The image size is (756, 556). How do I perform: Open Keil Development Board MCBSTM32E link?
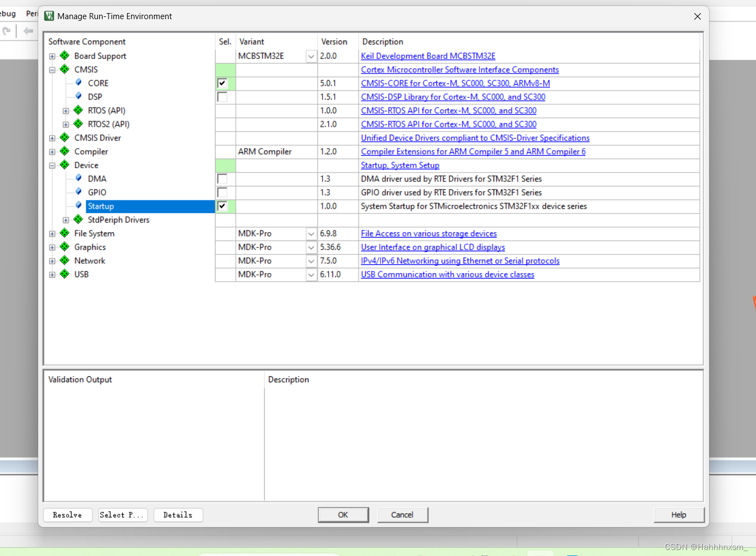tap(428, 56)
